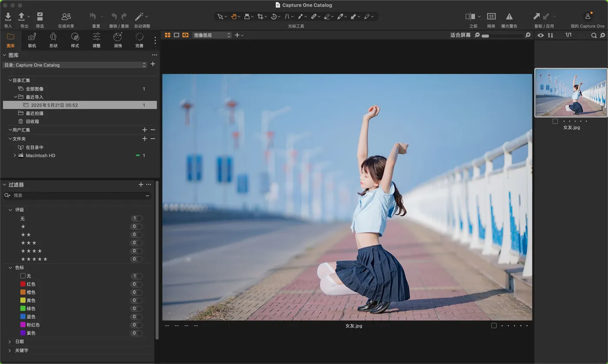Open Online Sharing (在线共享) icon

66,17
